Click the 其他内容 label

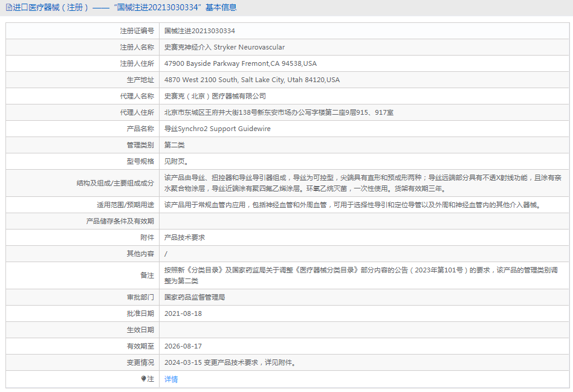pos(140,254)
